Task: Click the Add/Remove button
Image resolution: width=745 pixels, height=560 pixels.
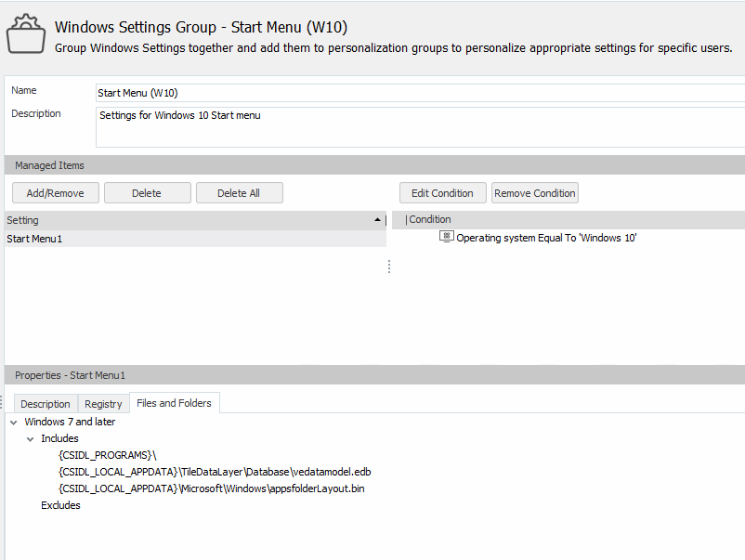Action: click(x=56, y=193)
